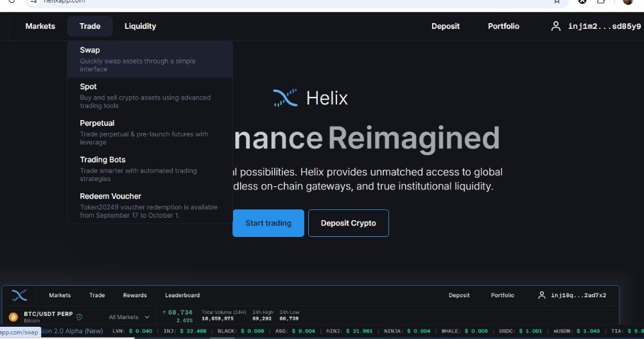The height and width of the screenshot is (339, 644).
Task: Open Rewards in the preview panel
Action: 135,295
